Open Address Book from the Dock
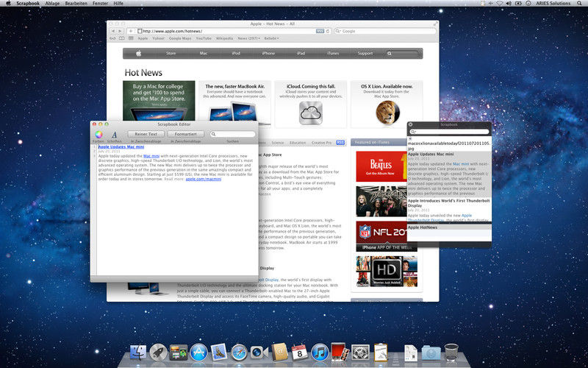The image size is (588, 368). [280, 352]
